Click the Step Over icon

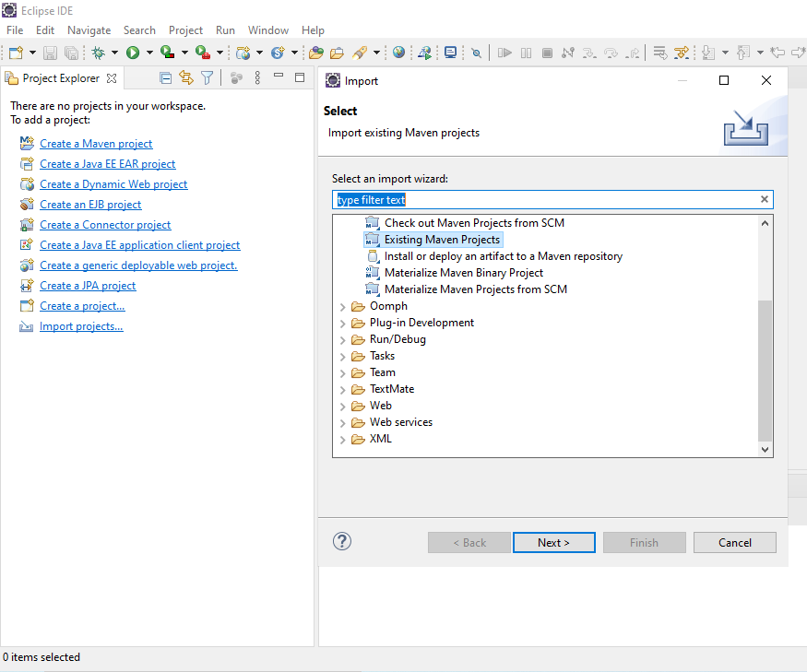[x=611, y=53]
